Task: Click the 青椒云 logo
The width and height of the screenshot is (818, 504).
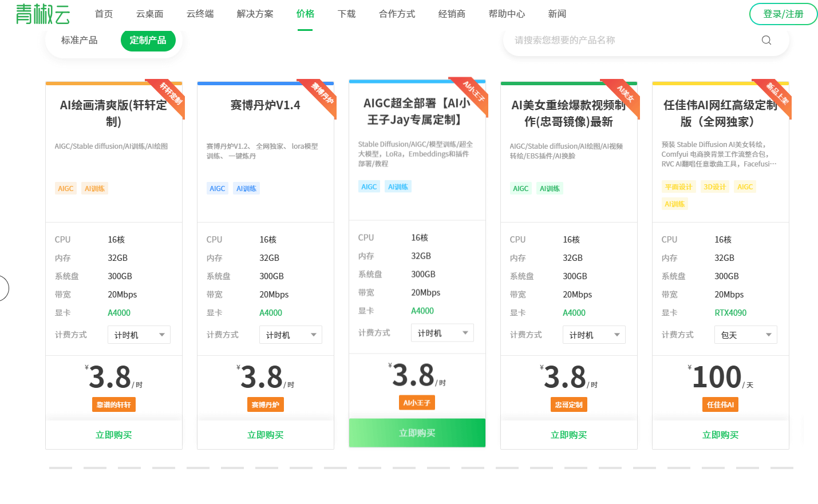Action: point(43,14)
